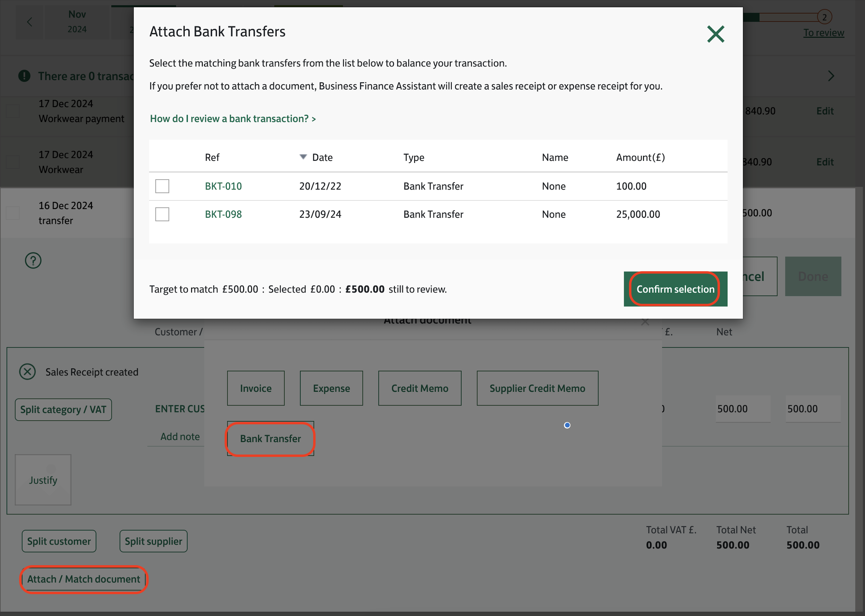Open the BKT-098 reference link

[223, 214]
